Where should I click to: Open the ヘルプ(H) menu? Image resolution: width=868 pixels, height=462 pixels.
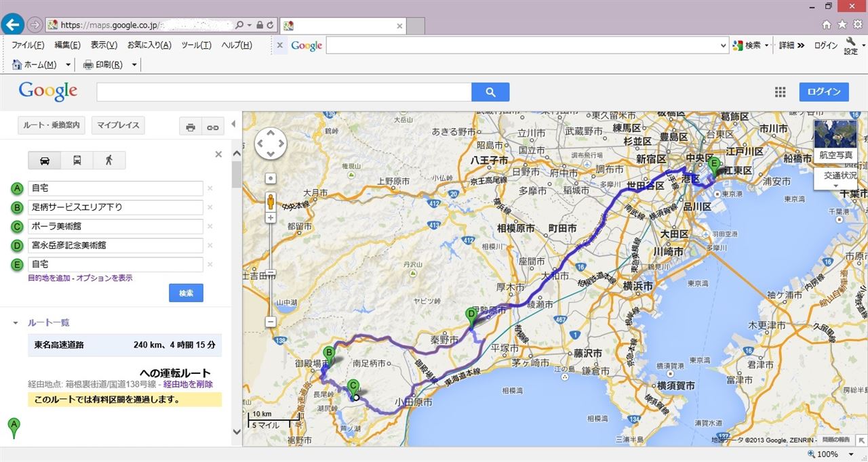(x=237, y=45)
